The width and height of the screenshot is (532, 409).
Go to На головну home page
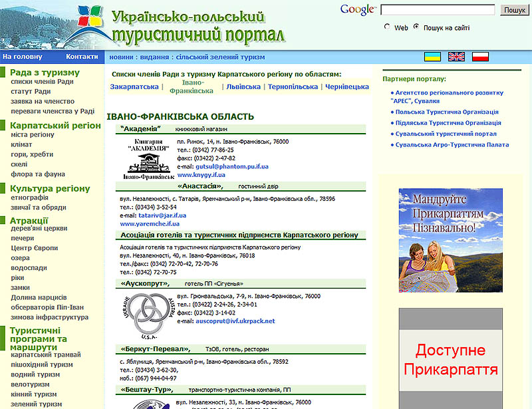click(23, 57)
